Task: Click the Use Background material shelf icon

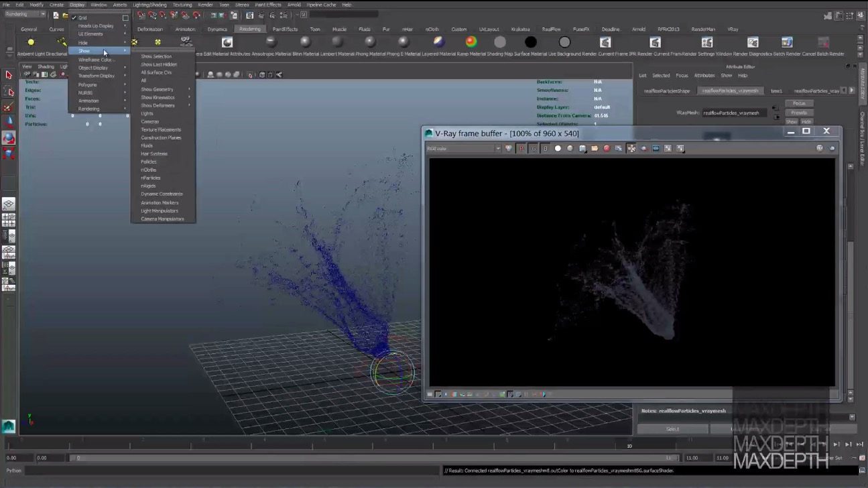Action: click(564, 42)
